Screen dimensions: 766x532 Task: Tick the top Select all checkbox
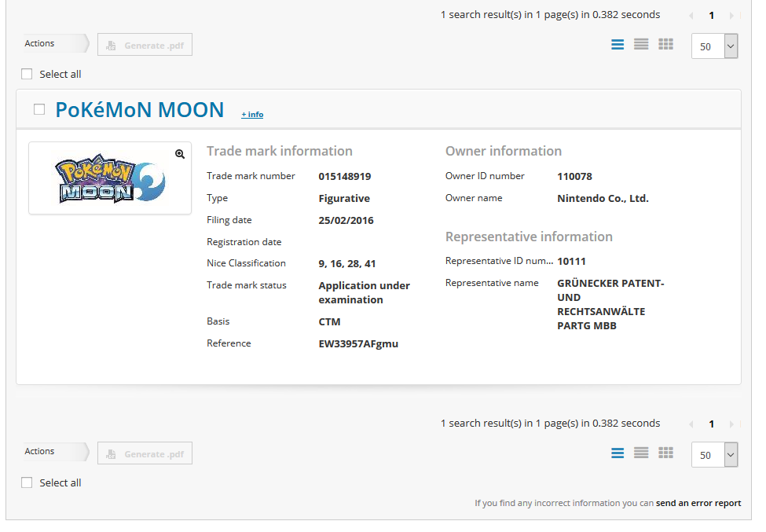[x=27, y=74]
